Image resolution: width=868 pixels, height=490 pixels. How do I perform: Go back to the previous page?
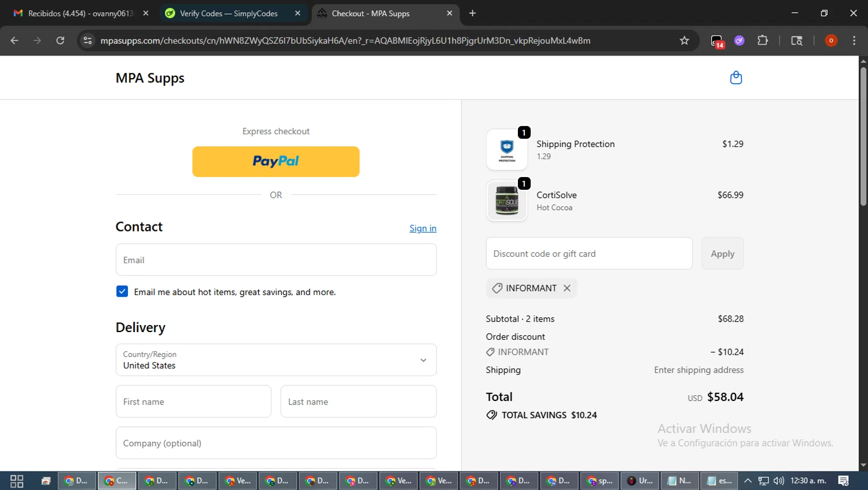tap(14, 40)
